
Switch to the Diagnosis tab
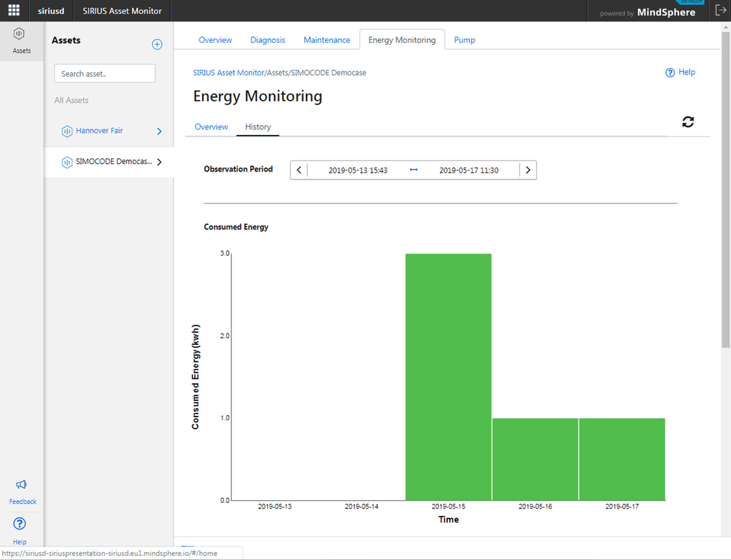(x=268, y=40)
